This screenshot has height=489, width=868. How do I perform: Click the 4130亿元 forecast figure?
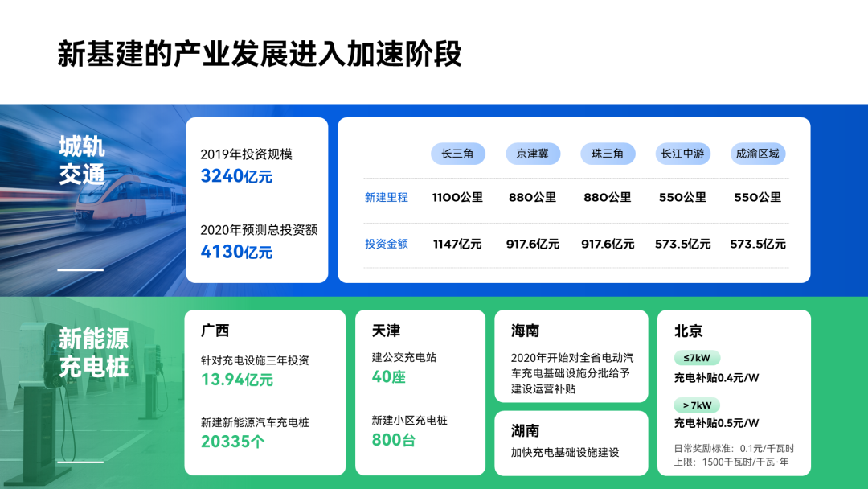pyautogui.click(x=236, y=252)
